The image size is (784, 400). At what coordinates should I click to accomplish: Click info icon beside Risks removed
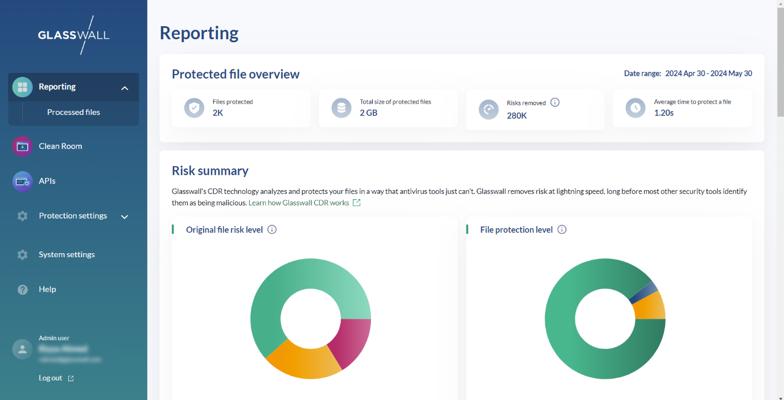[555, 102]
